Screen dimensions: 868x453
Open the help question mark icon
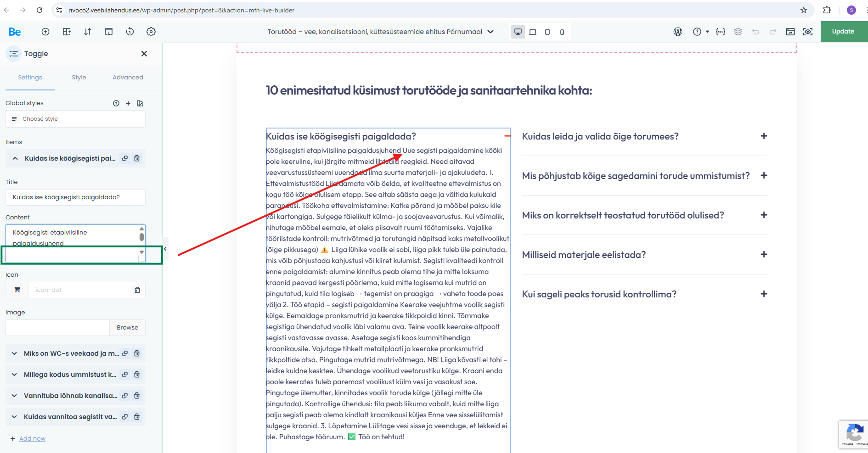(x=697, y=32)
